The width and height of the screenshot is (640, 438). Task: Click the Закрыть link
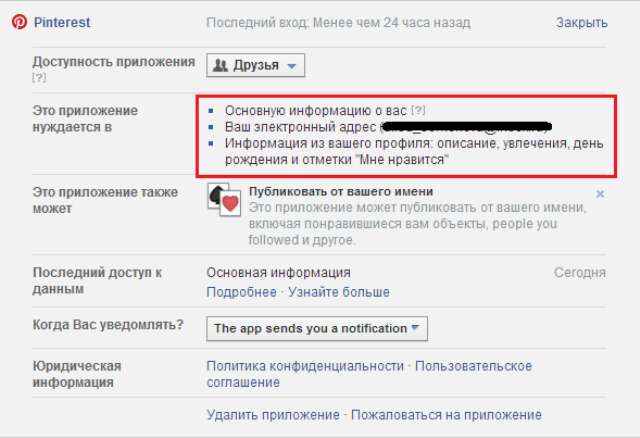(581, 22)
